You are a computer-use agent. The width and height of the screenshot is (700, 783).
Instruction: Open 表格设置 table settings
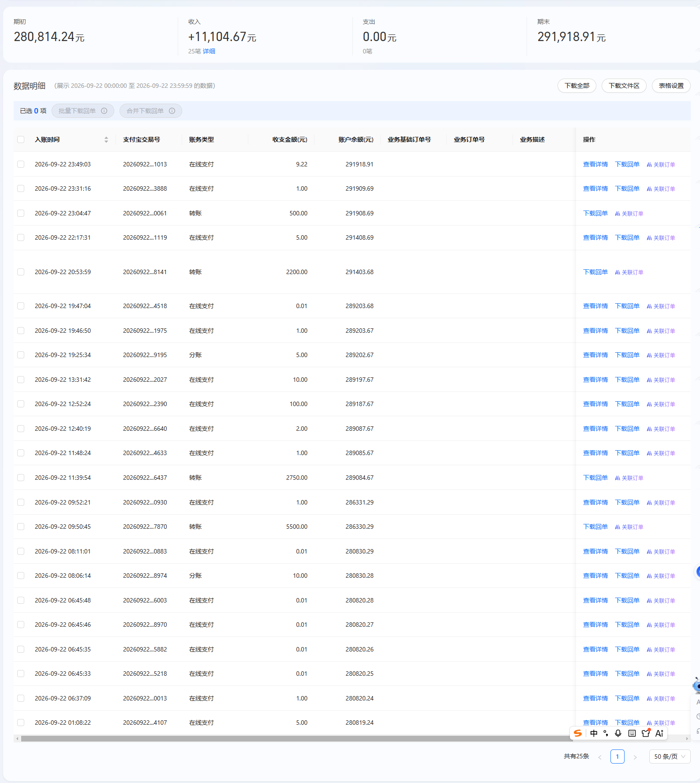(x=671, y=86)
